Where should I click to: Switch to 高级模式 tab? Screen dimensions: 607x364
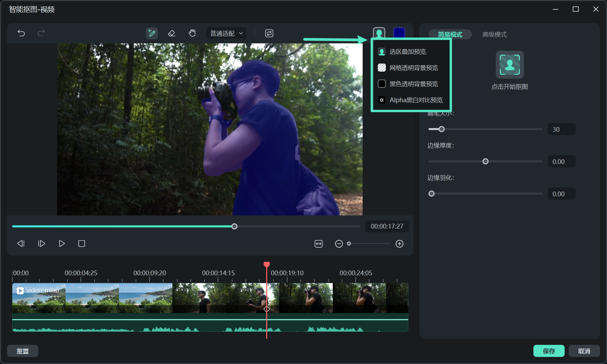(x=494, y=35)
